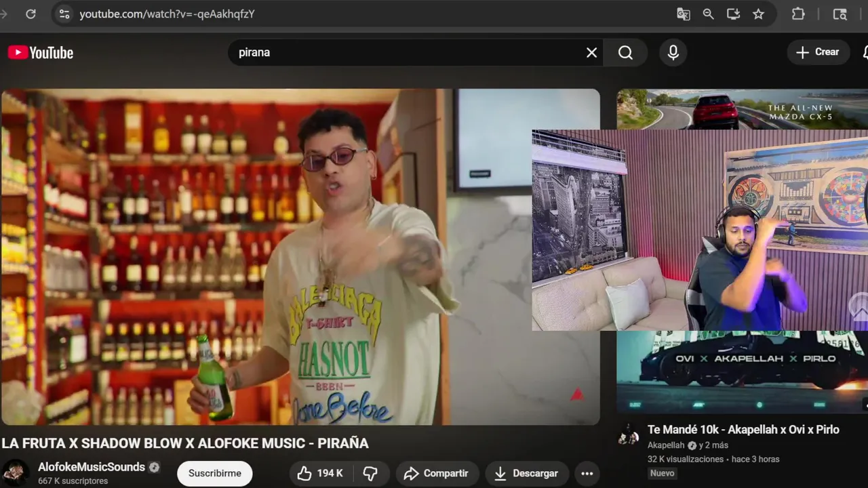868x488 pixels.
Task: Open the Mazda CX-5 ad thumbnail
Action: coord(743,109)
